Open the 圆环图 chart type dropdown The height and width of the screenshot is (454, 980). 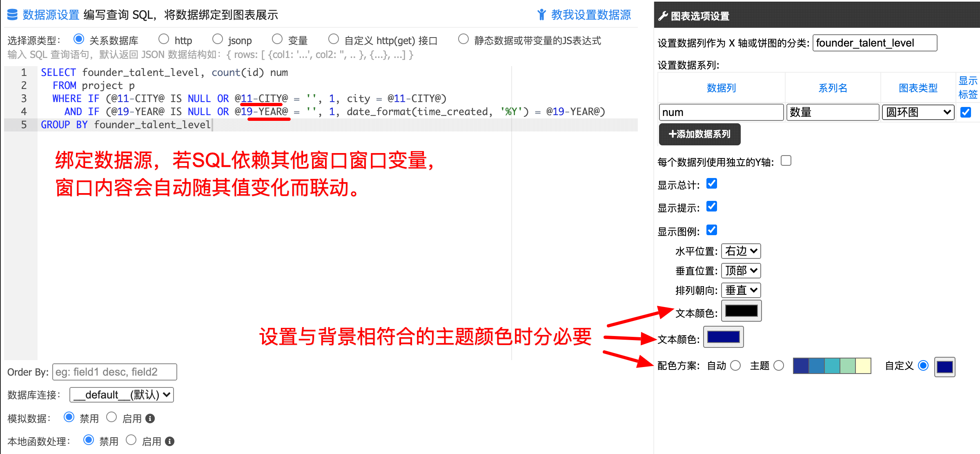[x=918, y=112]
